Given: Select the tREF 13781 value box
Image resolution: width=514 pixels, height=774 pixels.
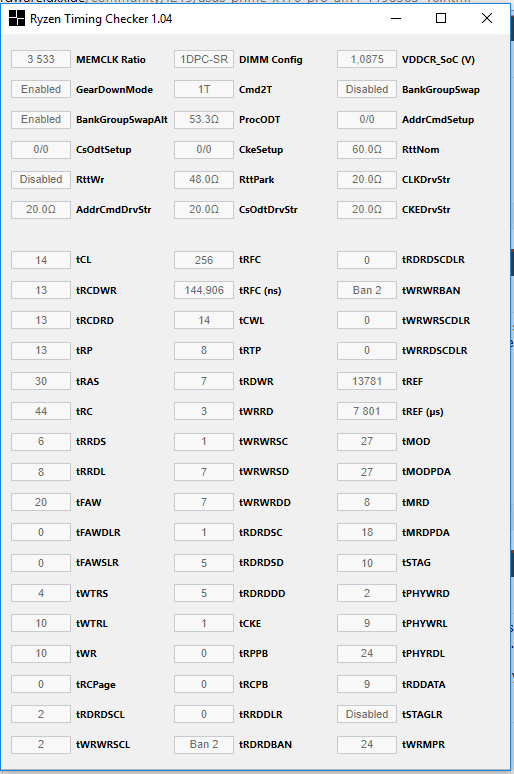Looking at the screenshot, I should [367, 381].
